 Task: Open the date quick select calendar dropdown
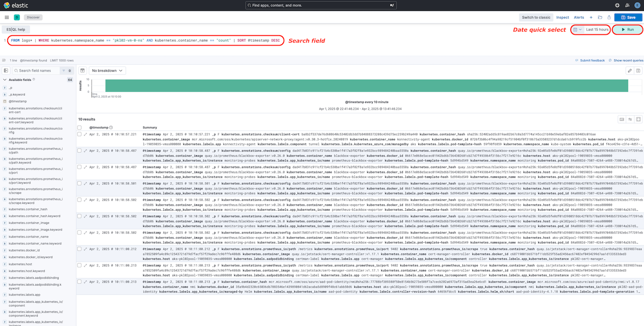(x=576, y=29)
